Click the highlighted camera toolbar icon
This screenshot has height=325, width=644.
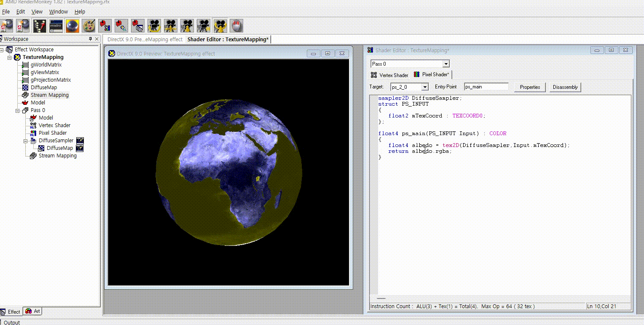tap(220, 26)
